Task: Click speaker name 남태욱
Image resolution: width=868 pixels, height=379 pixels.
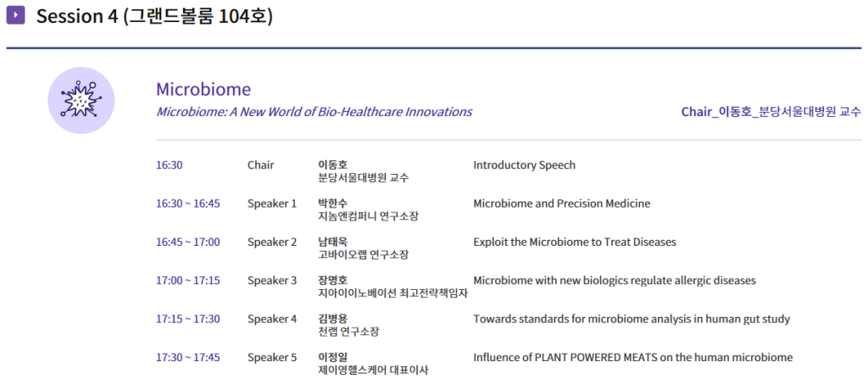Action: coord(332,242)
